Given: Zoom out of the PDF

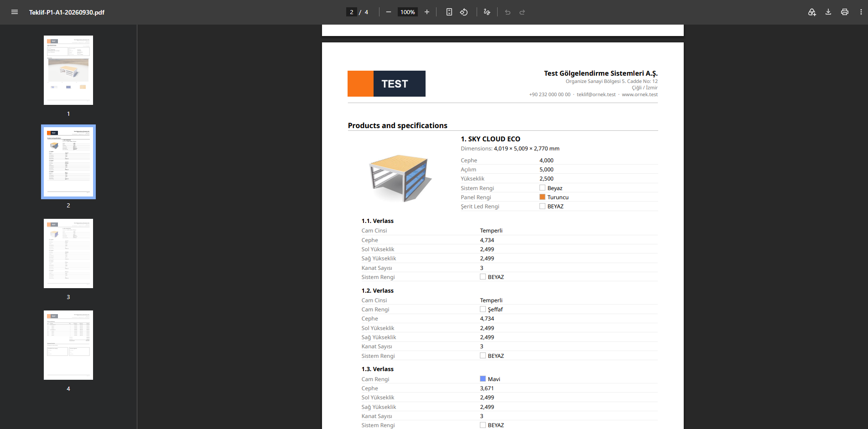Looking at the screenshot, I should coord(389,12).
